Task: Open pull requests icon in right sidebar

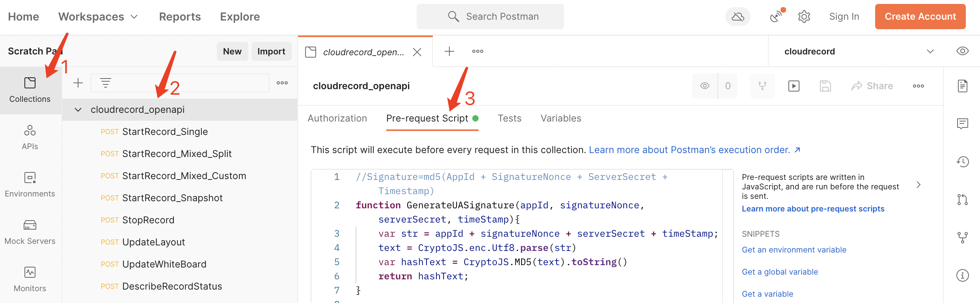Action: pyautogui.click(x=963, y=199)
